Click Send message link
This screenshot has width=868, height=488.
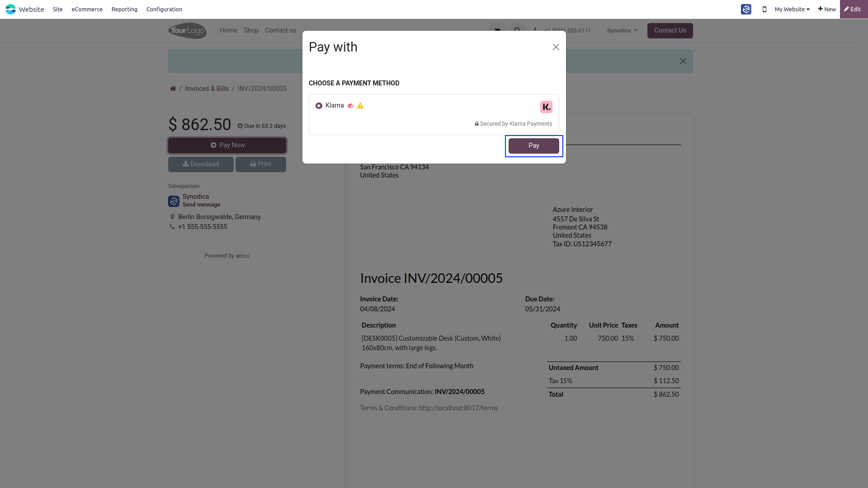pyautogui.click(x=201, y=205)
